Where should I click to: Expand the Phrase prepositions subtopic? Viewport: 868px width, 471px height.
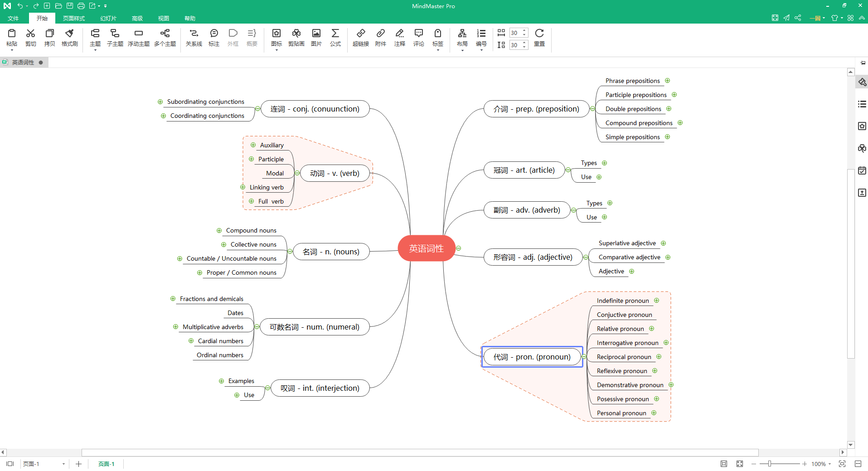point(668,81)
